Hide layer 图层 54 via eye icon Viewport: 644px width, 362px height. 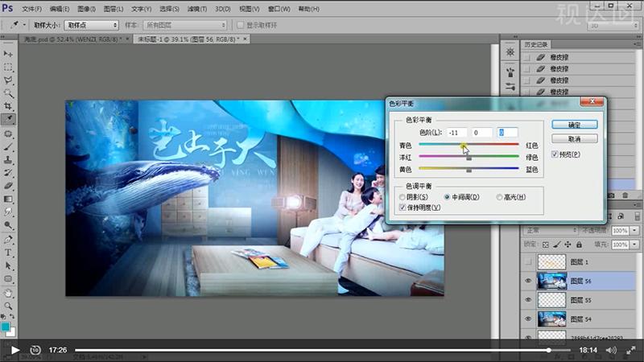click(x=528, y=319)
